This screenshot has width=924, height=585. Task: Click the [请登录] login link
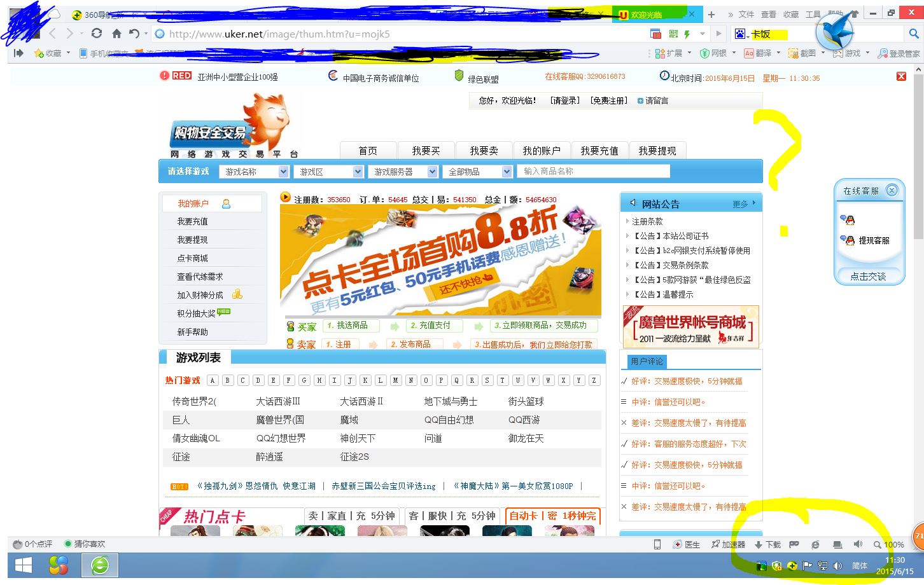(x=565, y=100)
